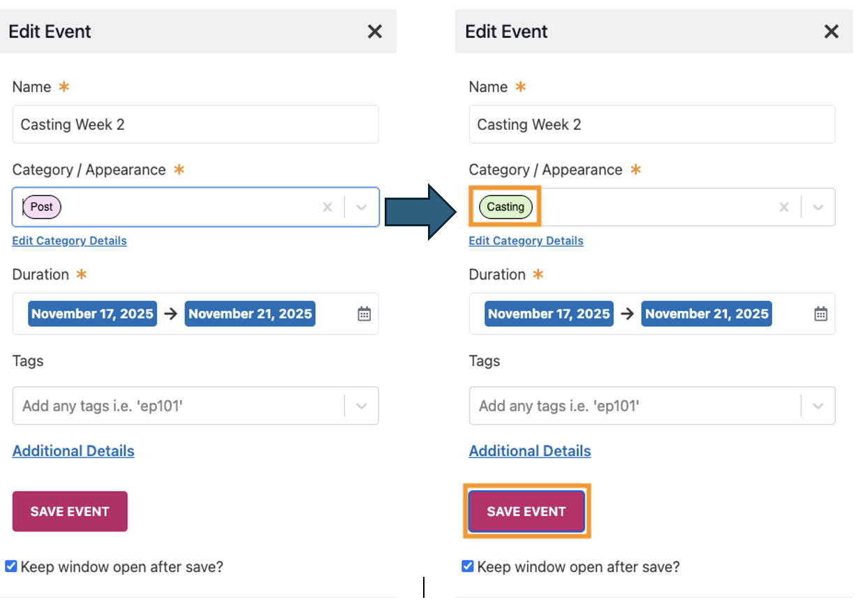The height and width of the screenshot is (616, 856).
Task: Close the left Edit Event panel
Action: (x=375, y=31)
